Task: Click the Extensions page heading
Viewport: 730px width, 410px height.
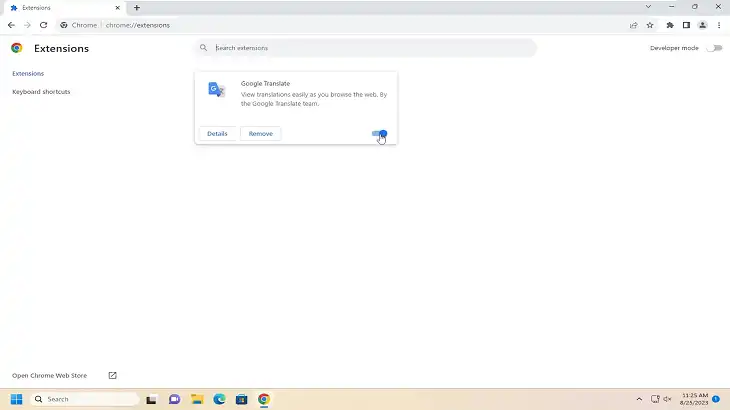Action: pyautogui.click(x=61, y=48)
